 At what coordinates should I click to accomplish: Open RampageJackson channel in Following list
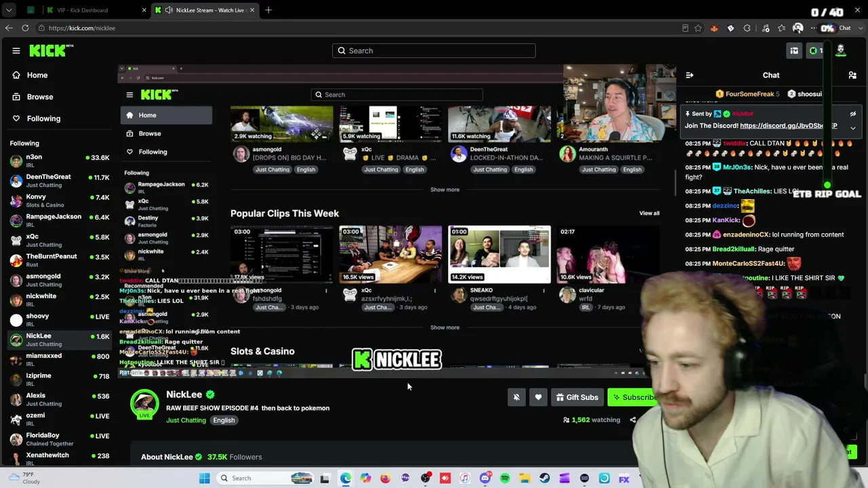[x=60, y=221]
